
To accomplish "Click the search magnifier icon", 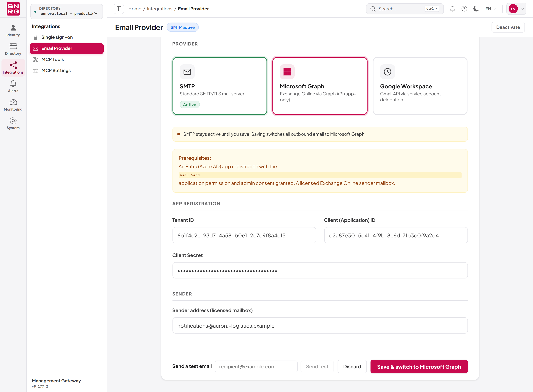I will click(x=373, y=9).
